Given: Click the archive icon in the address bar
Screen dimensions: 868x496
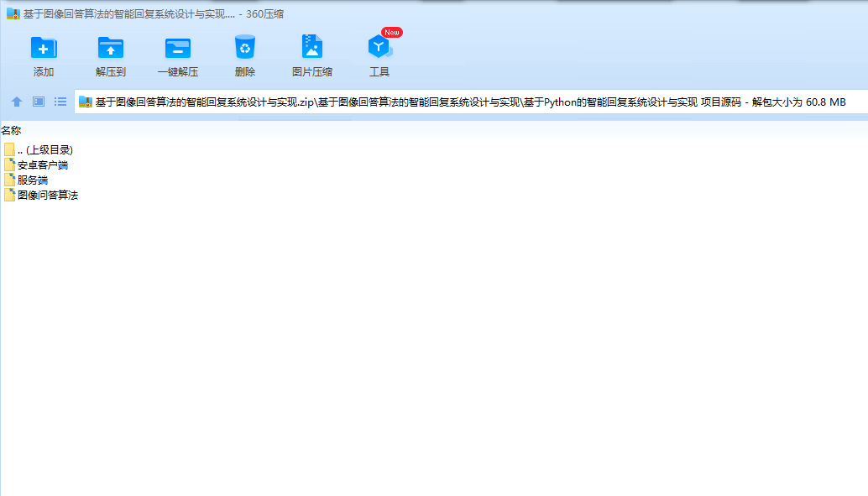Looking at the screenshot, I should [x=86, y=102].
